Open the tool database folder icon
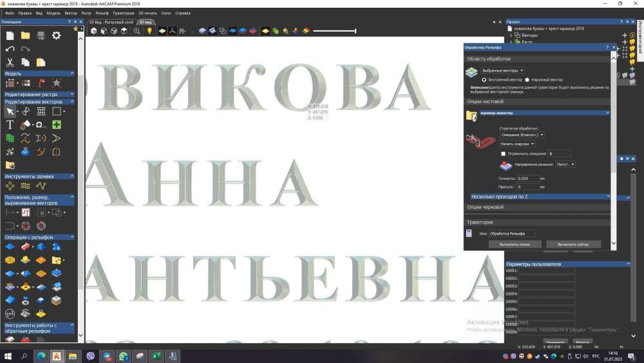The width and height of the screenshot is (644, 363). [x=471, y=115]
